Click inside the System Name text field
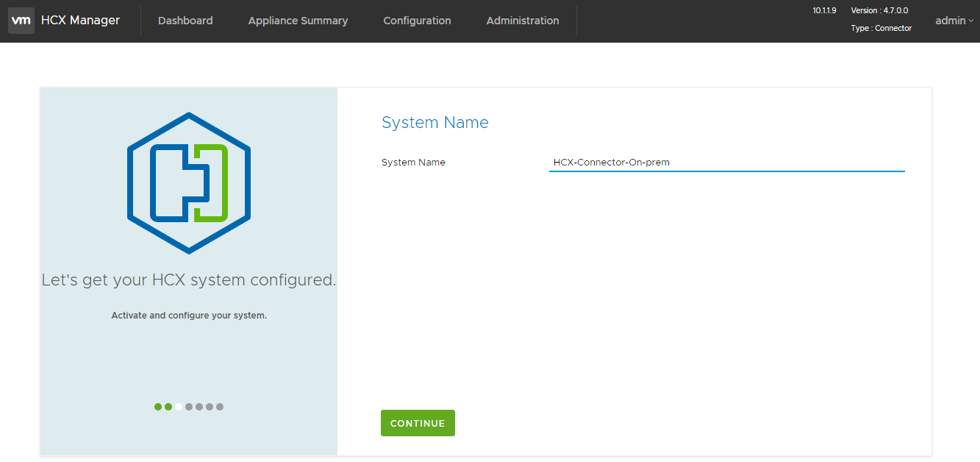 (726, 163)
